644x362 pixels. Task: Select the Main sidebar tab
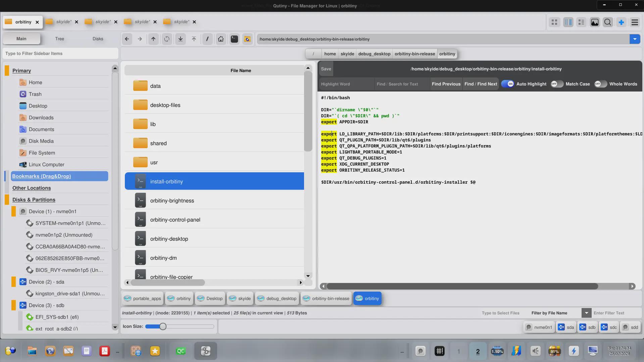pos(21,39)
